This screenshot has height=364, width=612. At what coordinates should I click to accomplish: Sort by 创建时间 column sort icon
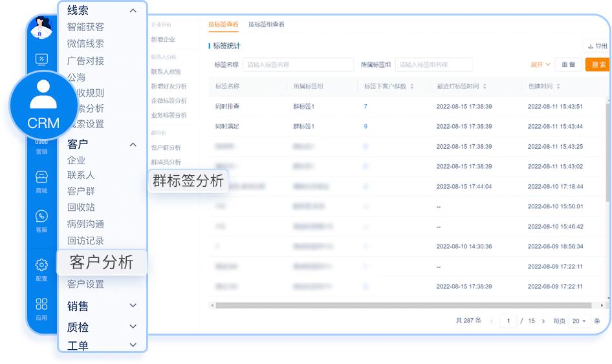558,86
